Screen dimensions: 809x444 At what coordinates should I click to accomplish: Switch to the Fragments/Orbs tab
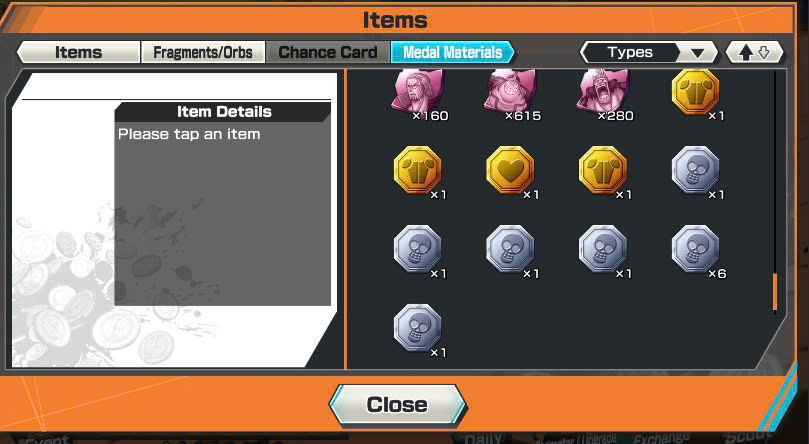point(203,52)
